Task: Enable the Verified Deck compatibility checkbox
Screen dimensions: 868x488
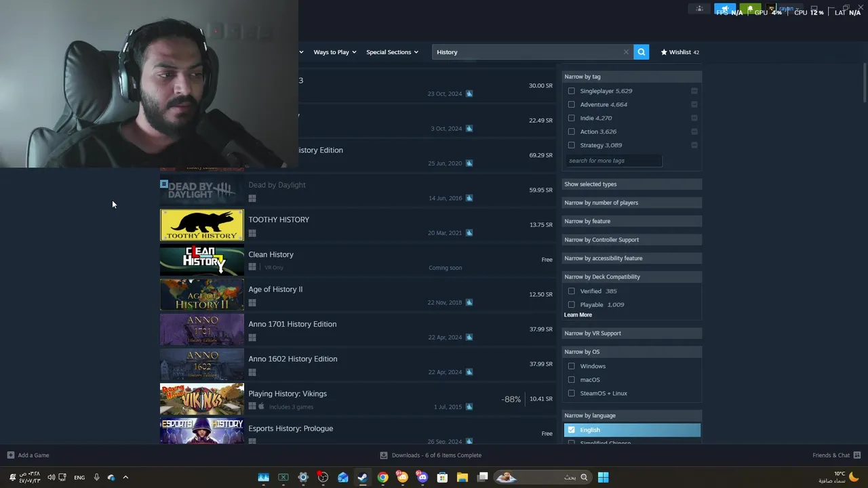Action: pos(571,291)
